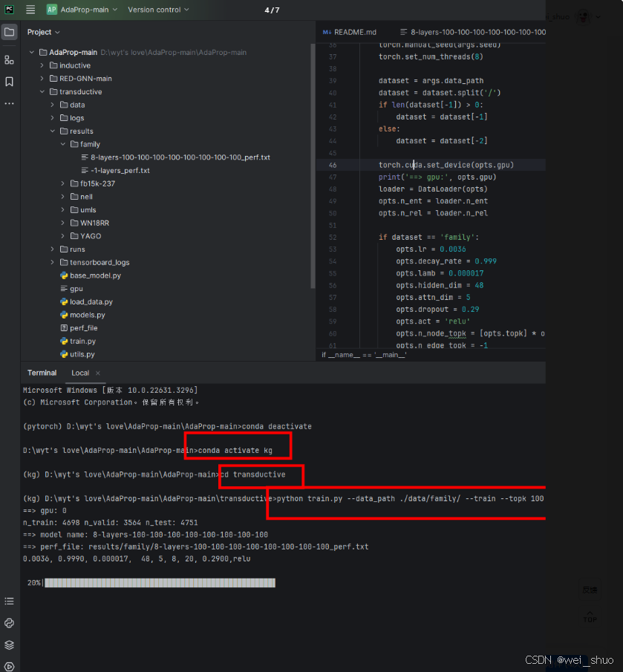Expand the WN18RR folder

click(62, 223)
